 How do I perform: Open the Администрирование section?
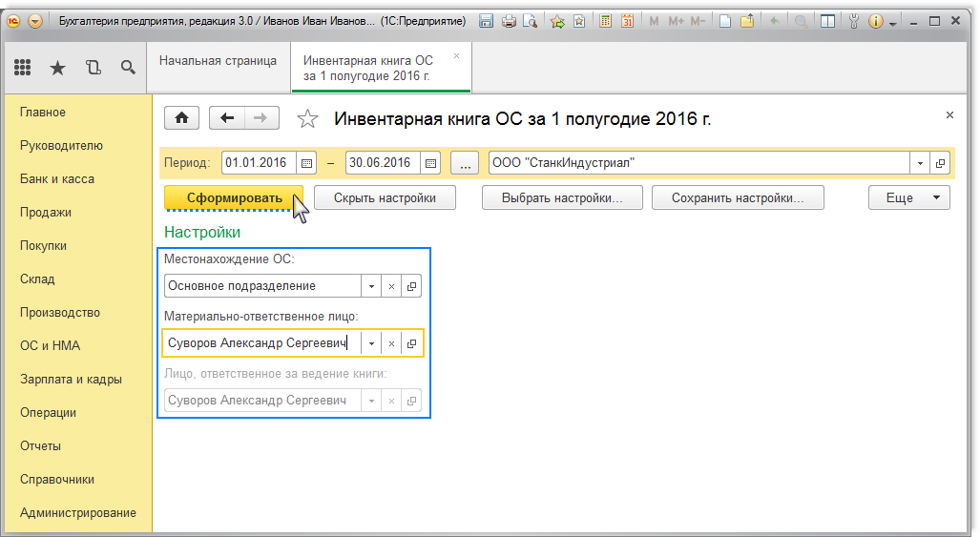tap(78, 512)
